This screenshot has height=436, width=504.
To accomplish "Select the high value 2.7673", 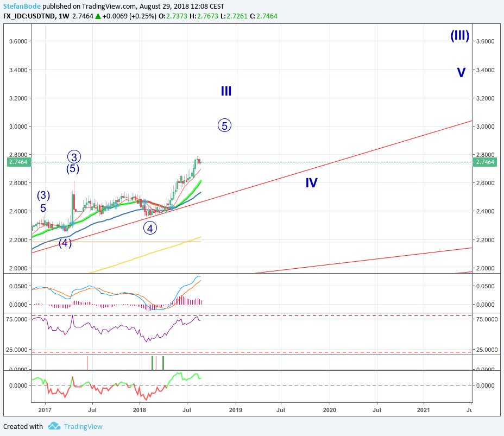I will point(207,16).
